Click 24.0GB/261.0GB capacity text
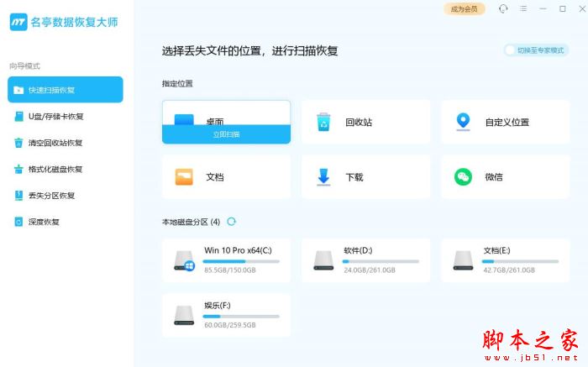This screenshot has height=367, width=588. pos(370,270)
